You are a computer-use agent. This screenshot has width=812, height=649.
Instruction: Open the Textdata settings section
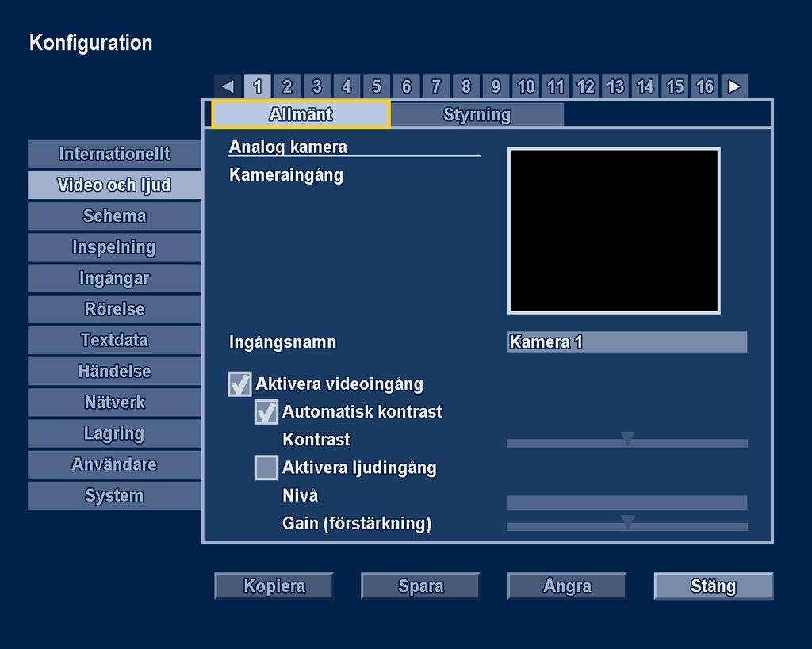point(114,340)
